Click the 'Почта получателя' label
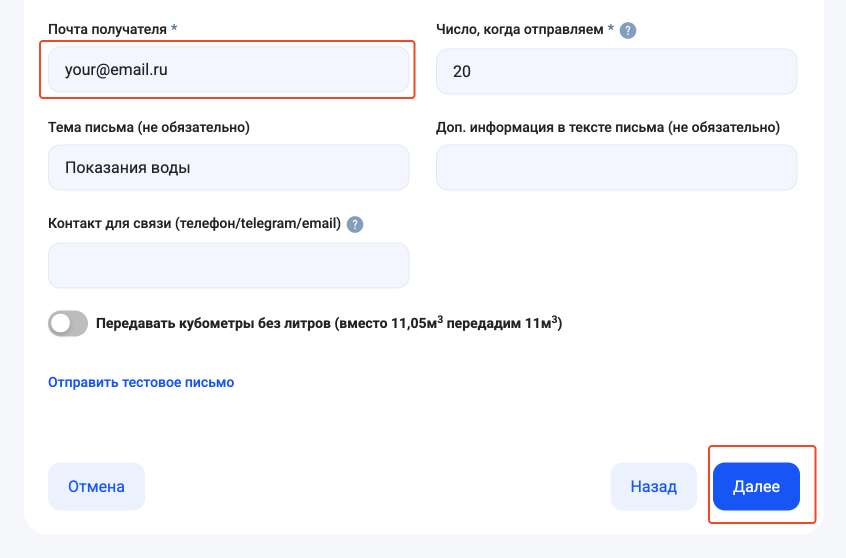Viewport: 846px width, 558px height. click(x=107, y=30)
